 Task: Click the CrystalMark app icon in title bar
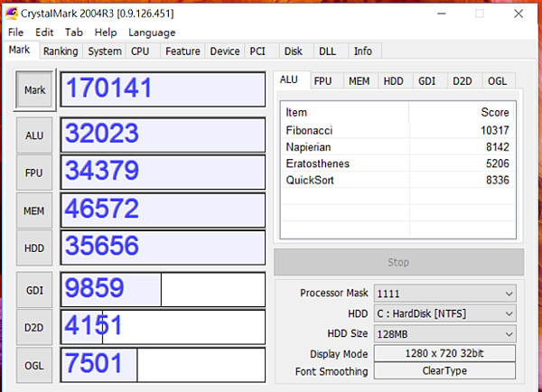(12, 14)
